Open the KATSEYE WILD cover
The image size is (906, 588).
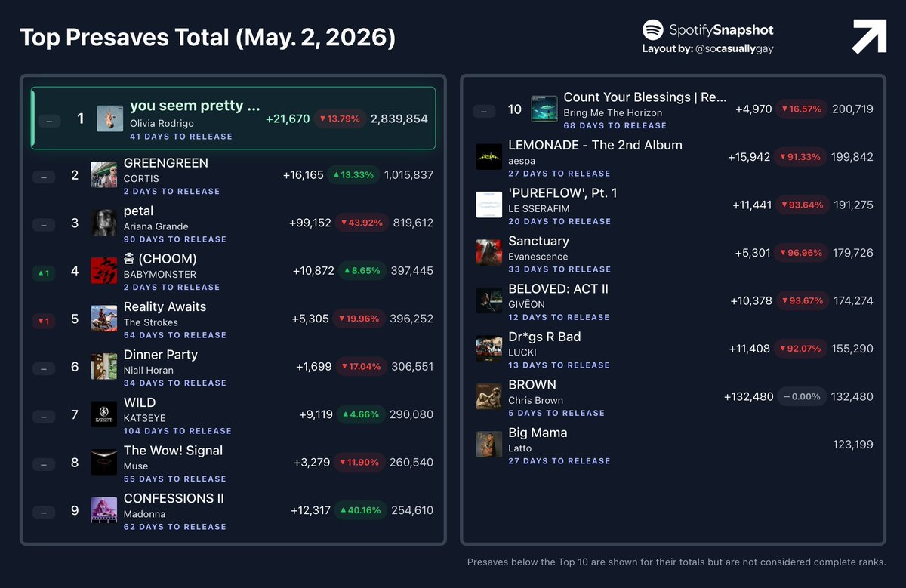pyautogui.click(x=104, y=414)
